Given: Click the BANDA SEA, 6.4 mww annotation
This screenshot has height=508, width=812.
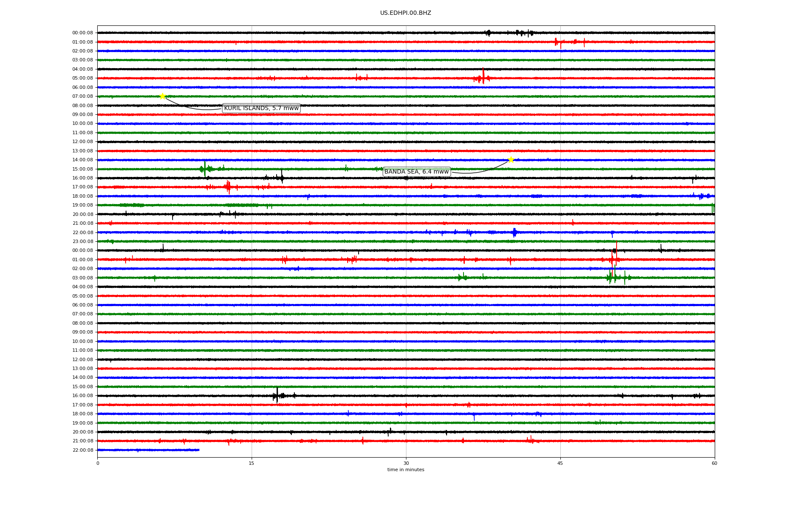Looking at the screenshot, I should tap(416, 171).
